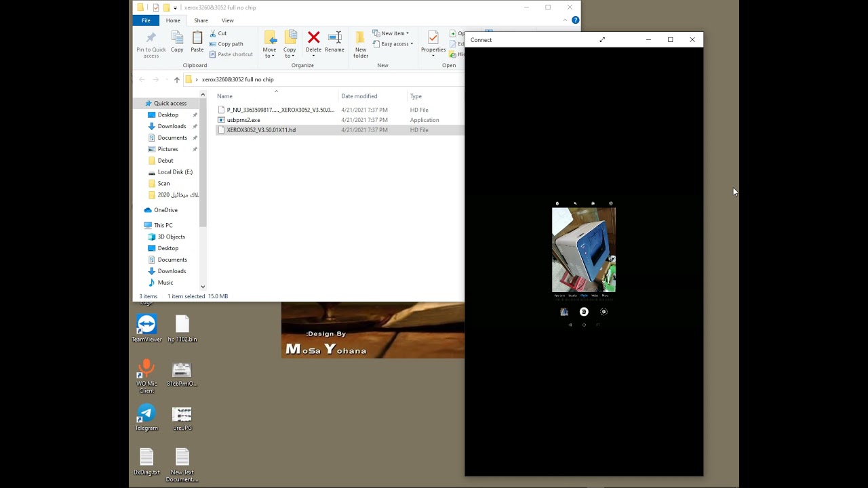The width and height of the screenshot is (868, 488).
Task: Select Video mode in phone camera
Action: [x=595, y=296]
